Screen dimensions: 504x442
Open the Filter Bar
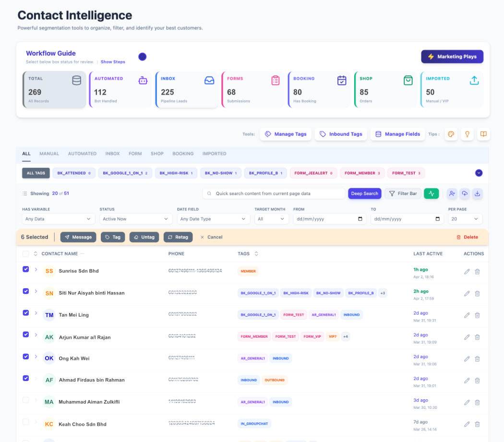[x=403, y=193]
